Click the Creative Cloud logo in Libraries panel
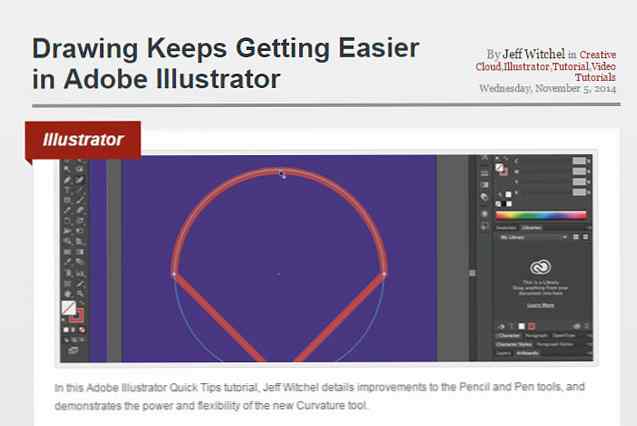 (540, 267)
